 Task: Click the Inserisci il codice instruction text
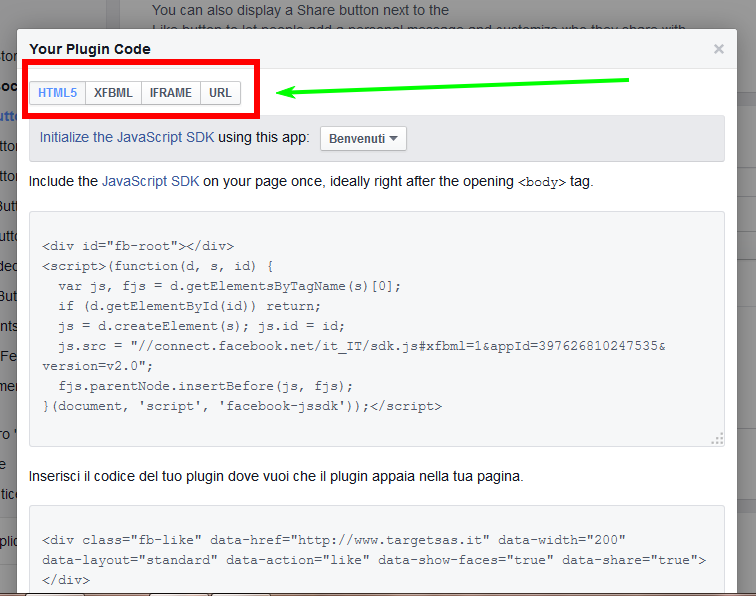coord(276,476)
